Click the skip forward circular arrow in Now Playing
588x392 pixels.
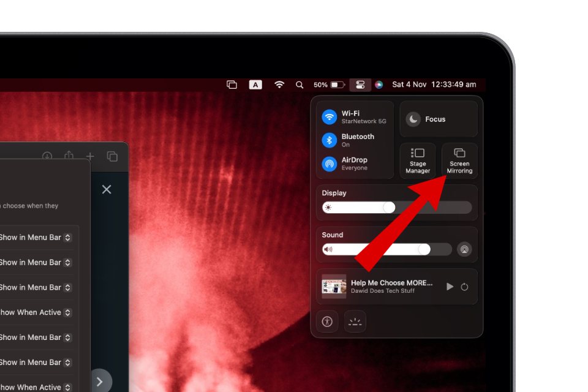click(x=464, y=287)
